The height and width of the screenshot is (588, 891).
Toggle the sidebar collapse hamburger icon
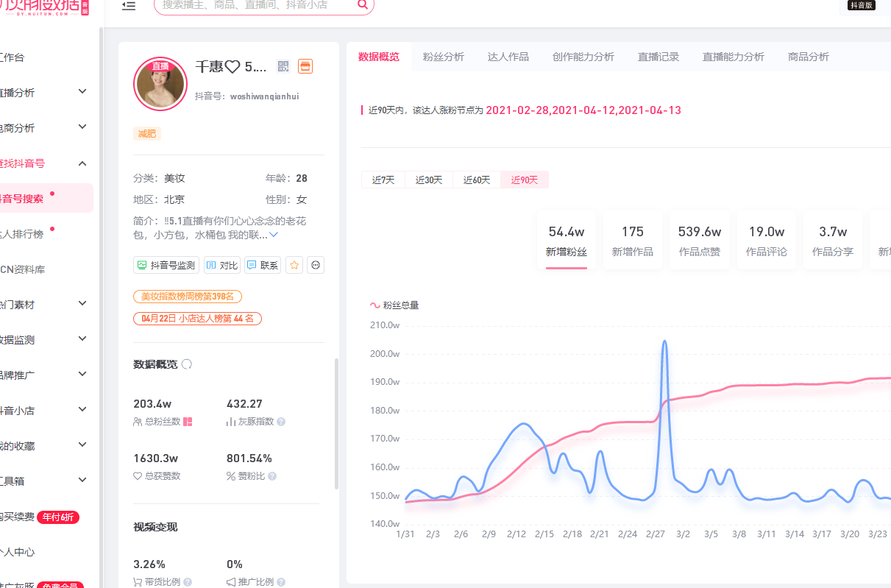coord(129,5)
